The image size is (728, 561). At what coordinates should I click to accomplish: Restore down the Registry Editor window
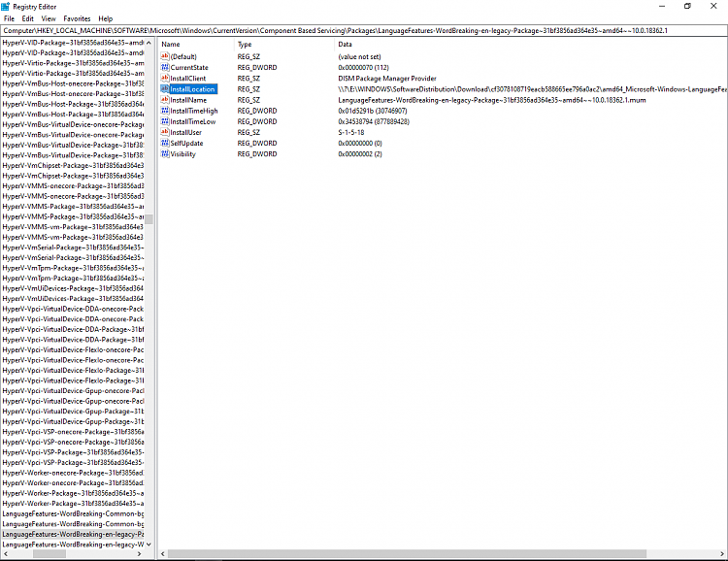tap(687, 6)
